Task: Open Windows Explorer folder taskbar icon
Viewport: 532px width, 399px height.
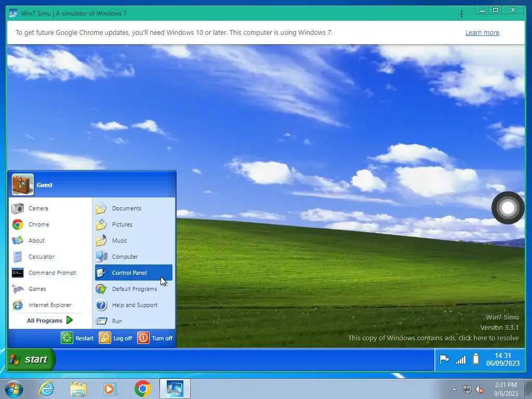Action: click(78, 389)
